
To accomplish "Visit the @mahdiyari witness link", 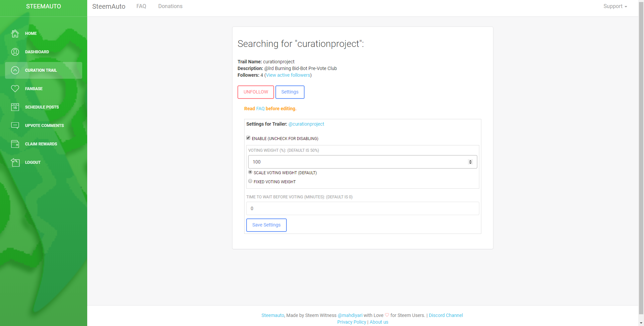I will [350, 315].
